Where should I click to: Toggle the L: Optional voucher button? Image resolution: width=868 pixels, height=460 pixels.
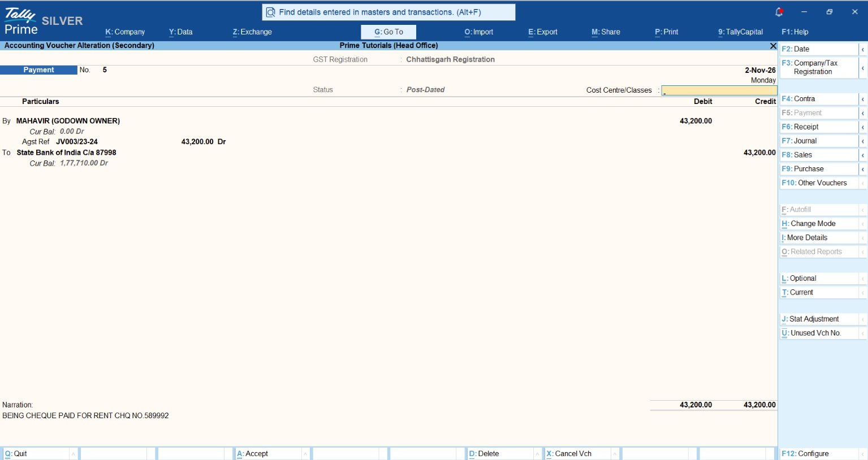(819, 279)
